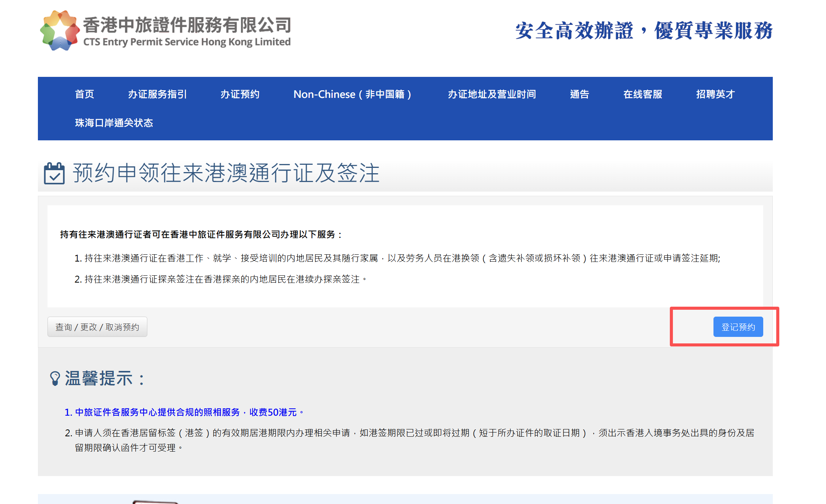Viewport: 826px width, 504px height.
Task: Open 办证服务指引 in navigation bar
Action: tap(157, 94)
